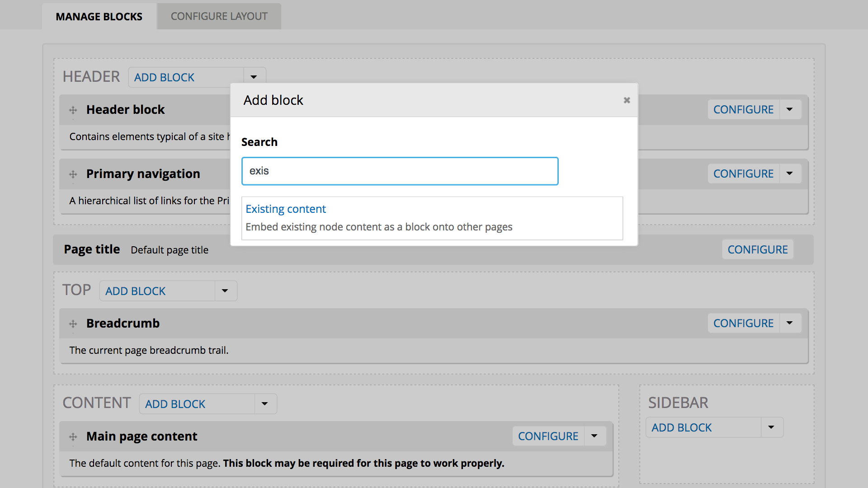Click the drag handle on Primary navigation
This screenshot has height=488, width=868.
[73, 174]
